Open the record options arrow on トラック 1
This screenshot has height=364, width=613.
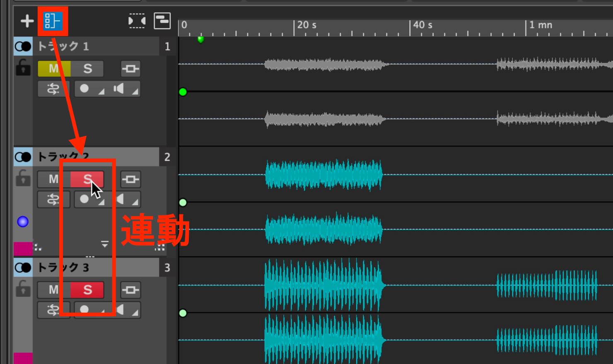click(101, 92)
